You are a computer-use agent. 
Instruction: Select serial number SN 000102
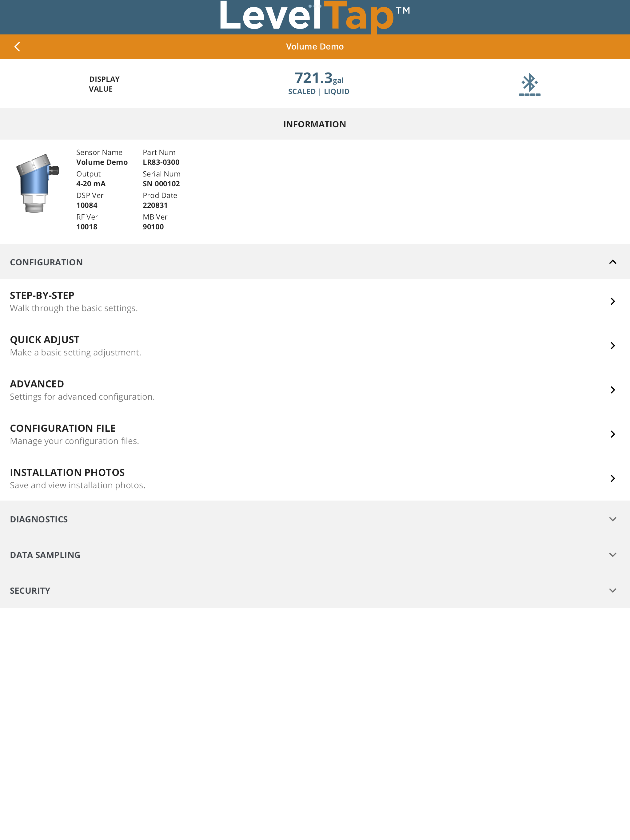pyautogui.click(x=161, y=184)
